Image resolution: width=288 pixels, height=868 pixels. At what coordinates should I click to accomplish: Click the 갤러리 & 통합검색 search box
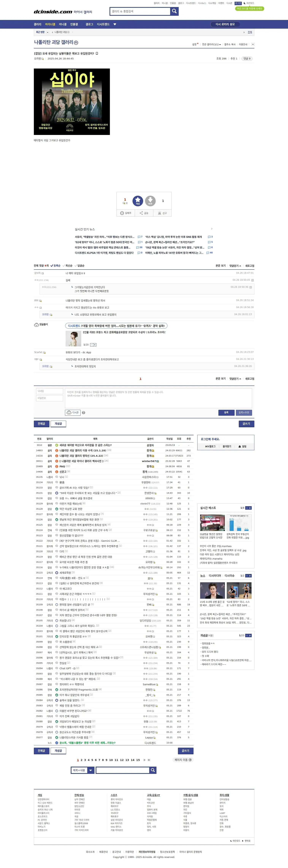140,11
